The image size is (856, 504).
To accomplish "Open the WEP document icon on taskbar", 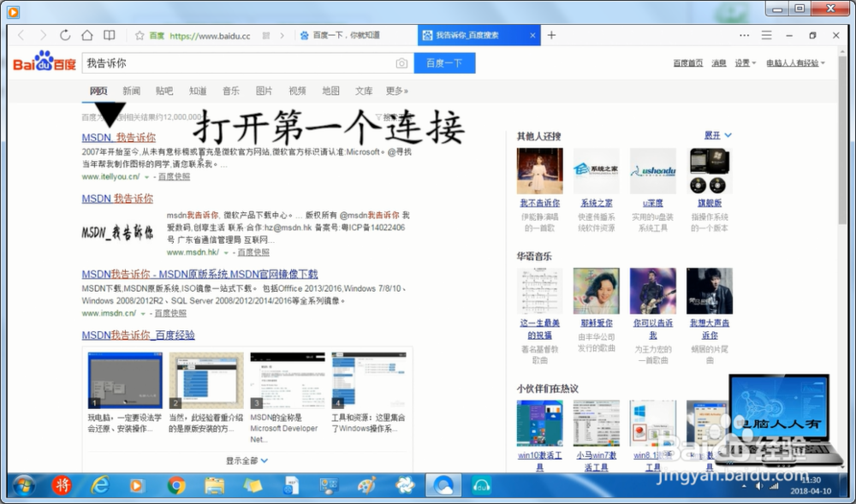I will pos(291,485).
